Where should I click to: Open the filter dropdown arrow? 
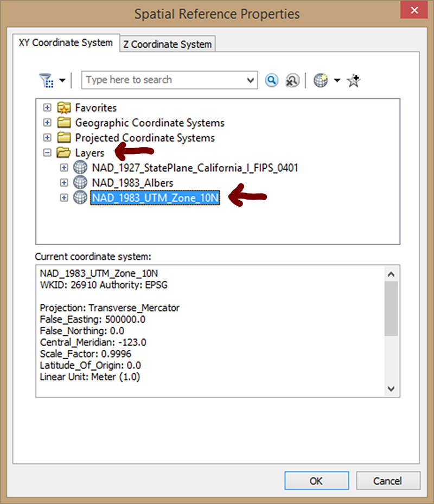[62, 80]
